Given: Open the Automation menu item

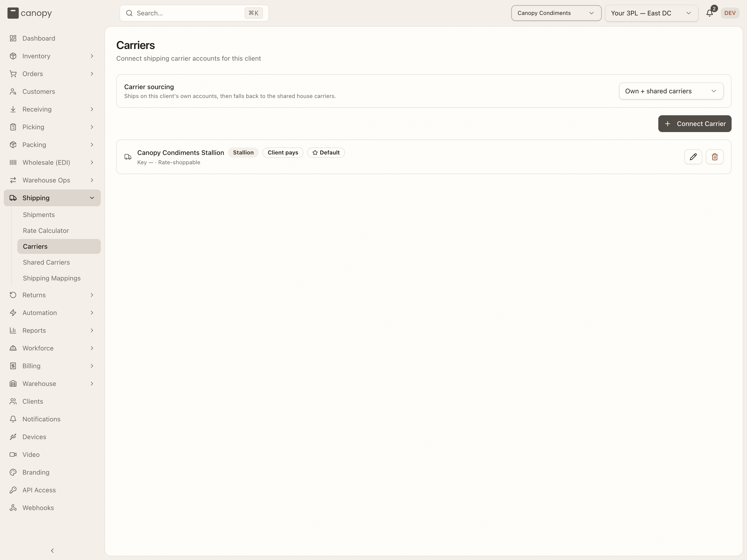Looking at the screenshot, I should coord(52,313).
